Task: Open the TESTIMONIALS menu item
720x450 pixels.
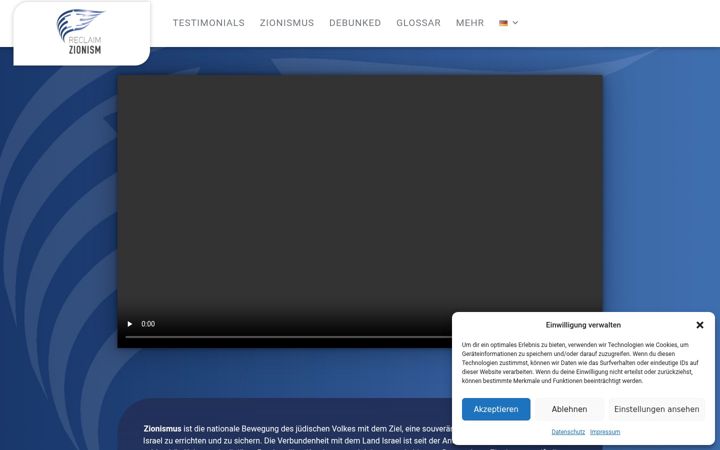Action: tap(208, 22)
